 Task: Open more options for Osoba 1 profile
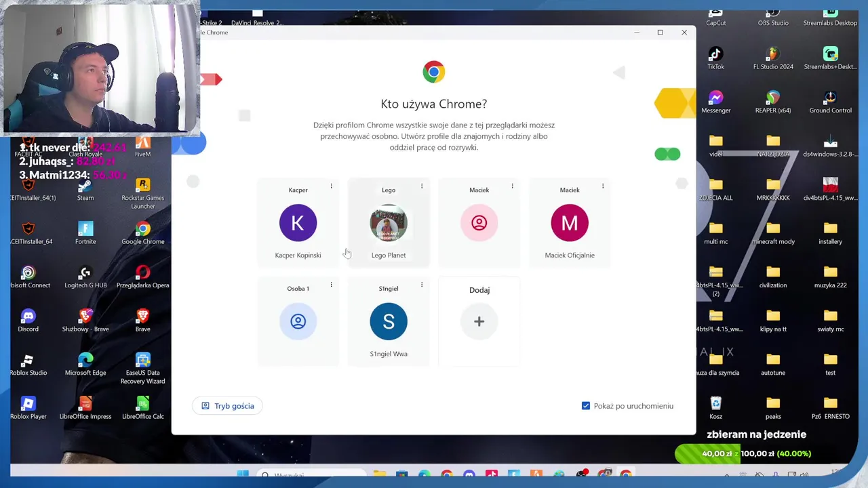(x=331, y=285)
